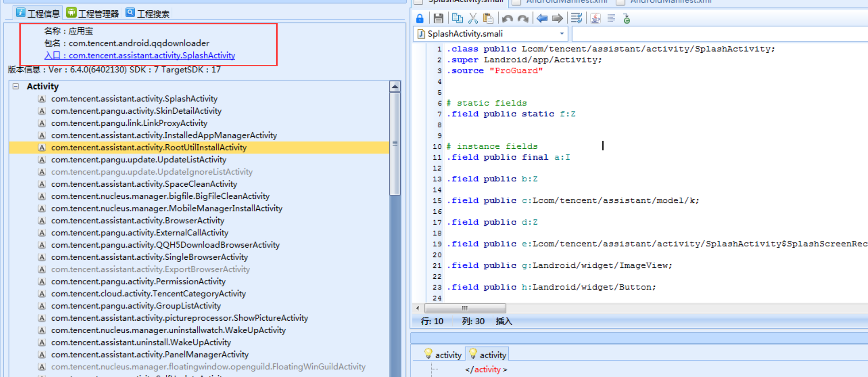Navigate back with the blue left arrow

[542, 18]
